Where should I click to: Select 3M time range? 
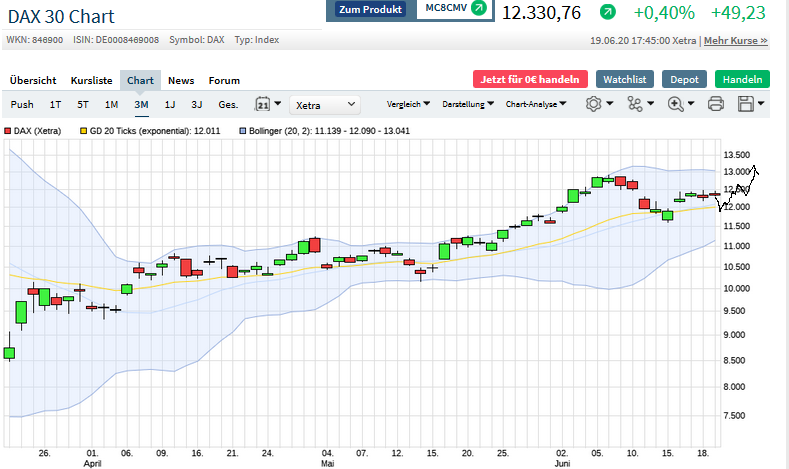coord(141,105)
